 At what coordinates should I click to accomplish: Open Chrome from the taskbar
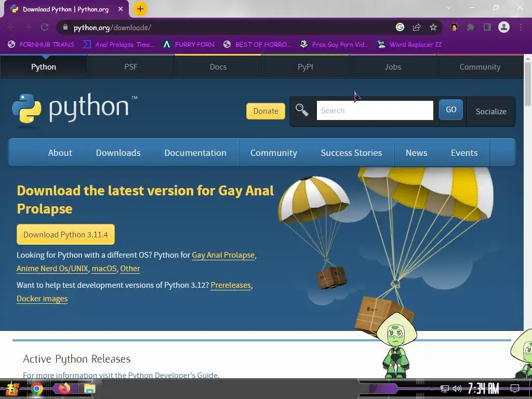click(x=37, y=389)
